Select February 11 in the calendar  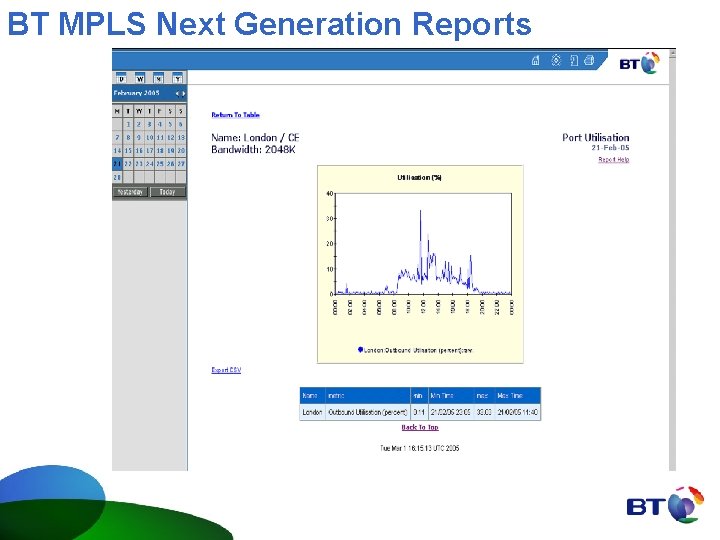(160, 137)
